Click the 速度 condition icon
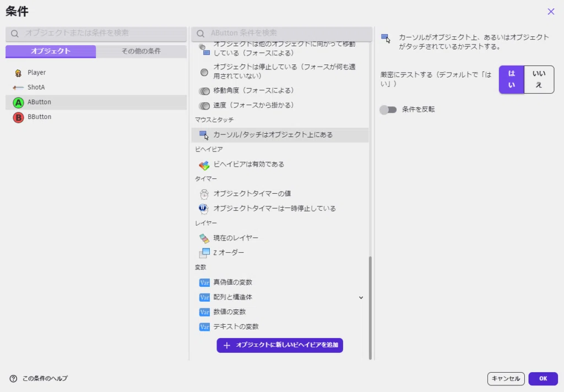564x392 pixels. pos(204,106)
